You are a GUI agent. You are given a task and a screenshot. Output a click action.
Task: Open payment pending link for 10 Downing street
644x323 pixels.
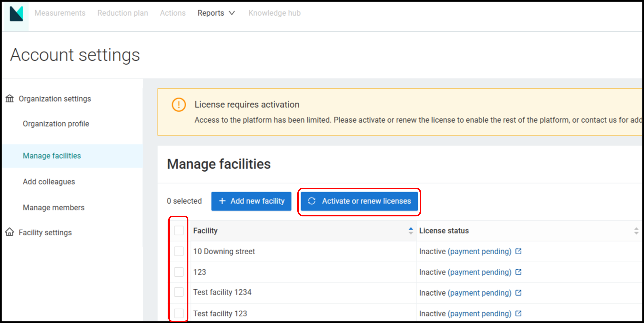(479, 251)
